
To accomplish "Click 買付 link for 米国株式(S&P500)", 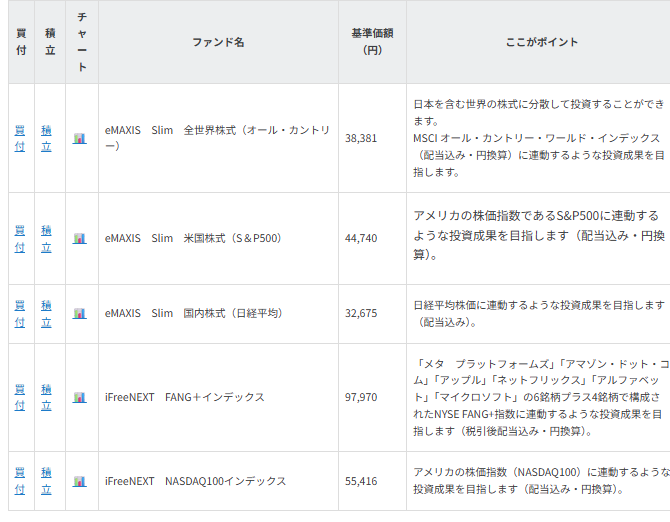I will (x=20, y=239).
